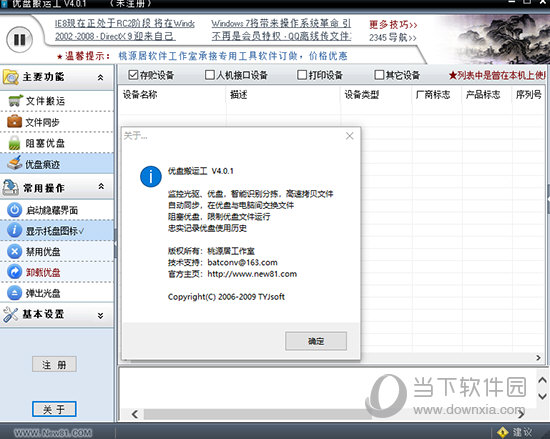This screenshot has width=550, height=439.
Task: Click the 建议 icon in status bar
Action: pyautogui.click(x=503, y=432)
